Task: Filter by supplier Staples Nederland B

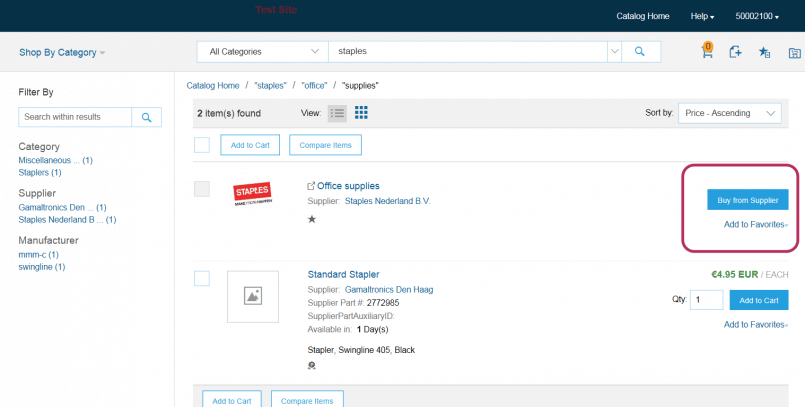Action: [67, 220]
